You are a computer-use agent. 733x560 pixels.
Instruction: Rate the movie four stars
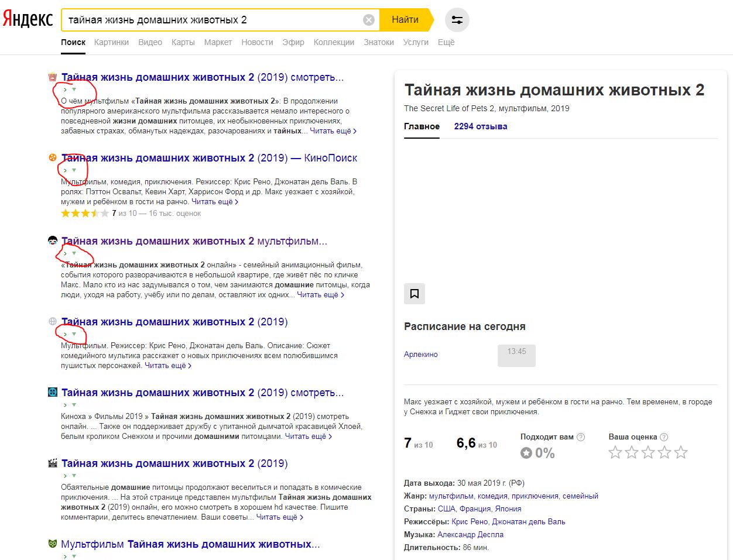tap(665, 452)
